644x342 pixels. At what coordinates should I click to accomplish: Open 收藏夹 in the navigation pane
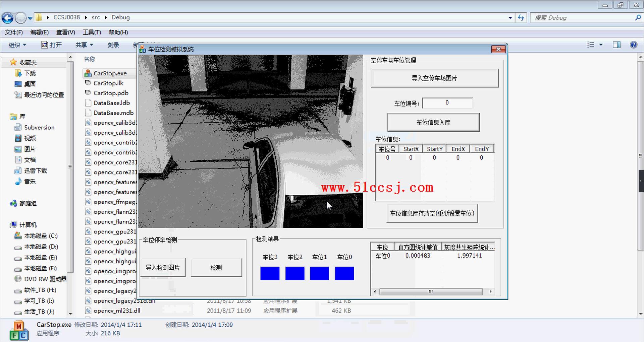tap(28, 62)
